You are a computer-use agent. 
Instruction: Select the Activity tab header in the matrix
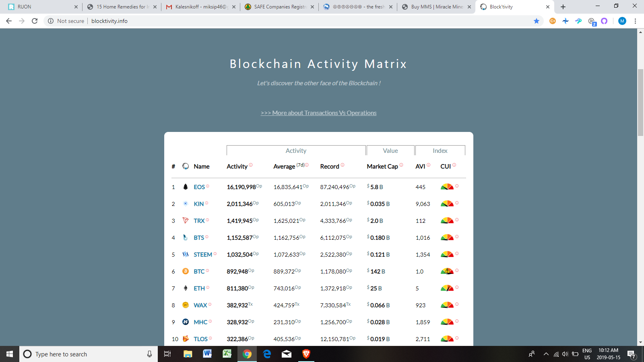296,150
